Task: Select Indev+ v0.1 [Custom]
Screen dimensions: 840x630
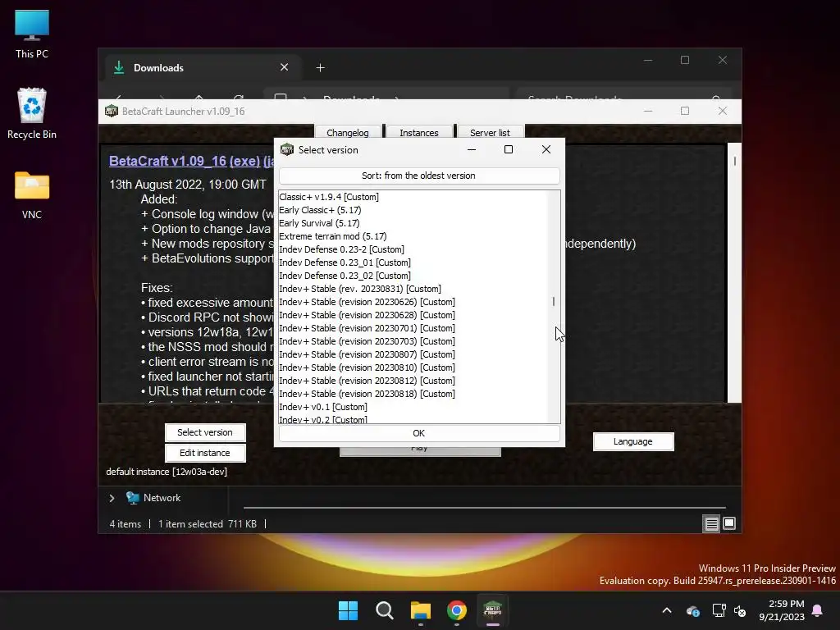Action: point(323,407)
